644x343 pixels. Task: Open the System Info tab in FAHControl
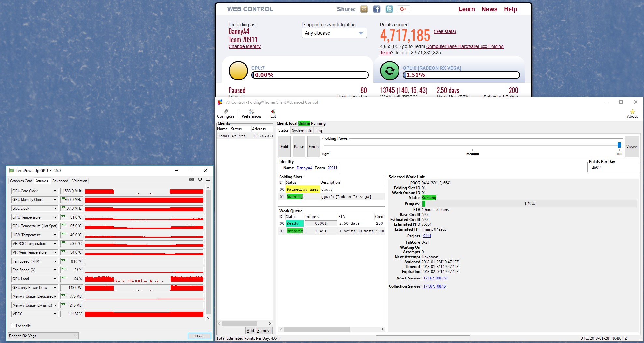point(302,131)
